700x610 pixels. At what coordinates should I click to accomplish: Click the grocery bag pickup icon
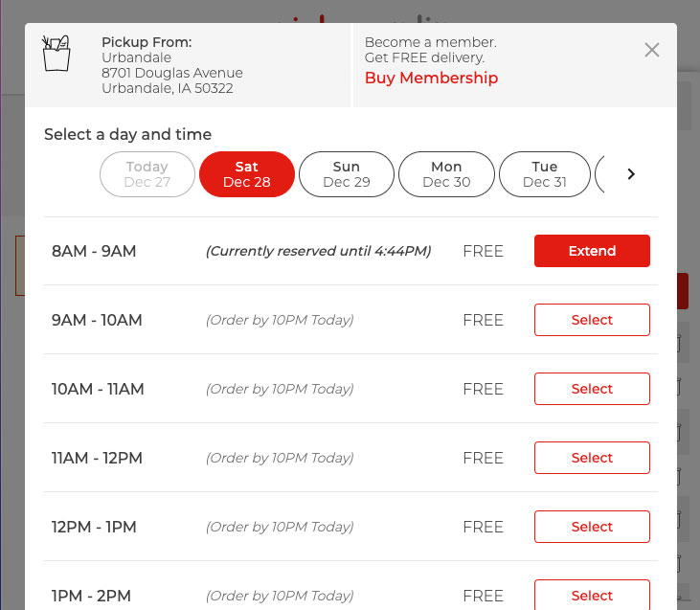pos(56,53)
